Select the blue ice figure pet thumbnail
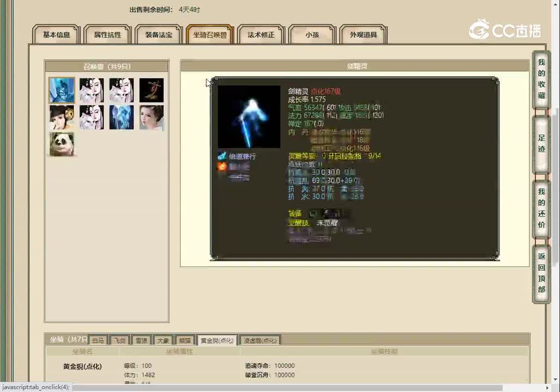This screenshot has height=392, width=560. click(121, 117)
